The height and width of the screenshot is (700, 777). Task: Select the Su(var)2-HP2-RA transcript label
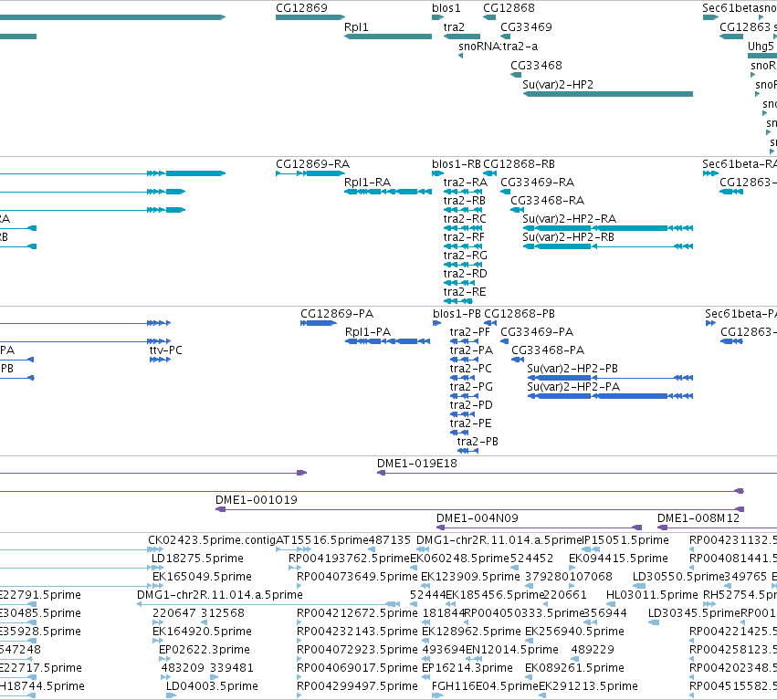coord(569,219)
